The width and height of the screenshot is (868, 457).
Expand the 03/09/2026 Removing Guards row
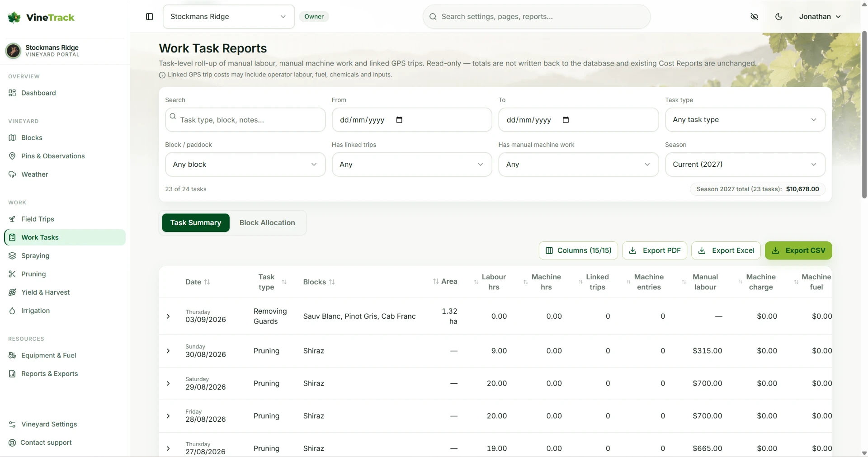(168, 316)
